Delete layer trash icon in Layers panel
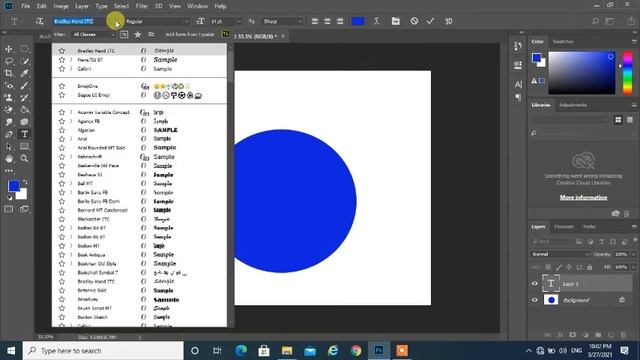This screenshot has height=360, width=640. tap(623, 335)
